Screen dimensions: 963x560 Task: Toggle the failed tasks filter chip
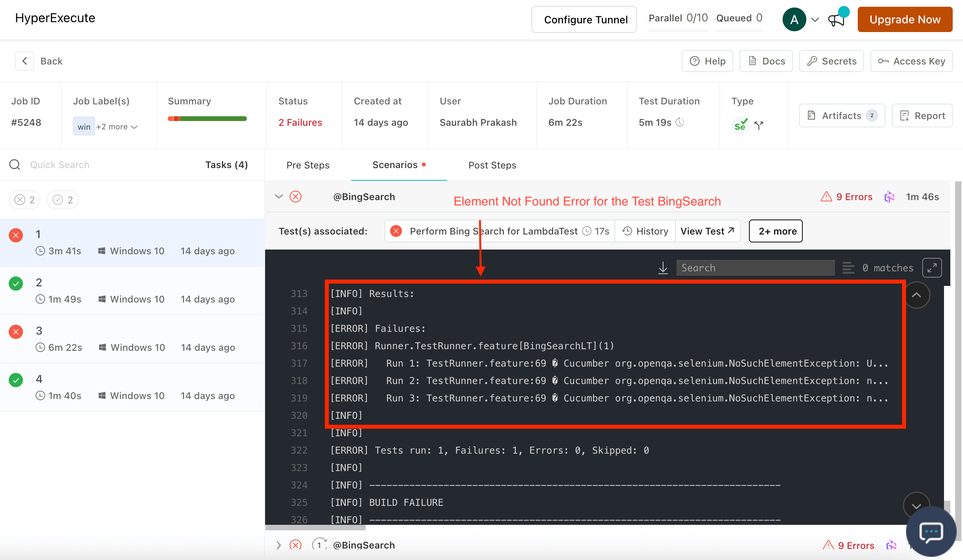tap(25, 200)
